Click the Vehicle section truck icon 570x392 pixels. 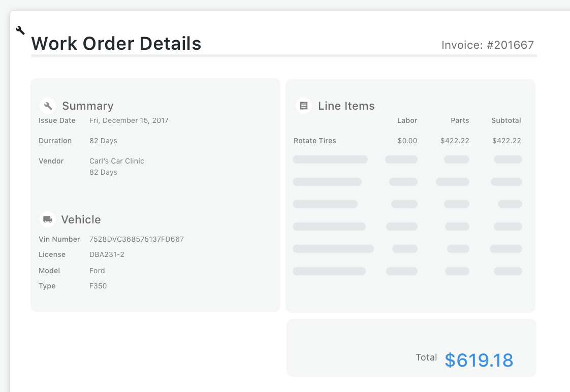48,219
